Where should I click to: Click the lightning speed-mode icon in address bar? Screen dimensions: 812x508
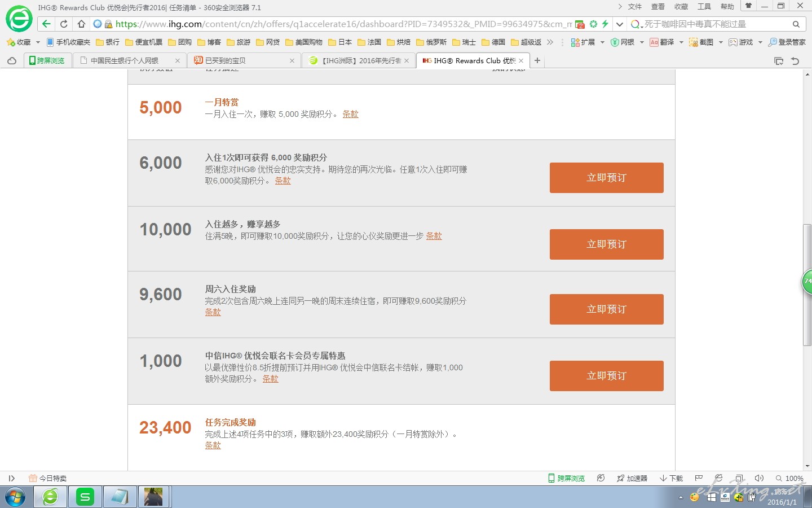605,24
